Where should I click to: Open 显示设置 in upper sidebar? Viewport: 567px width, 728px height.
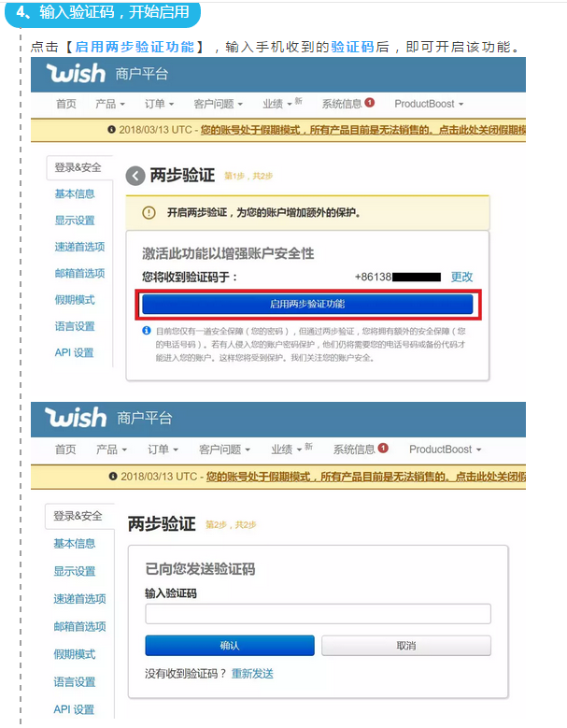tap(75, 220)
